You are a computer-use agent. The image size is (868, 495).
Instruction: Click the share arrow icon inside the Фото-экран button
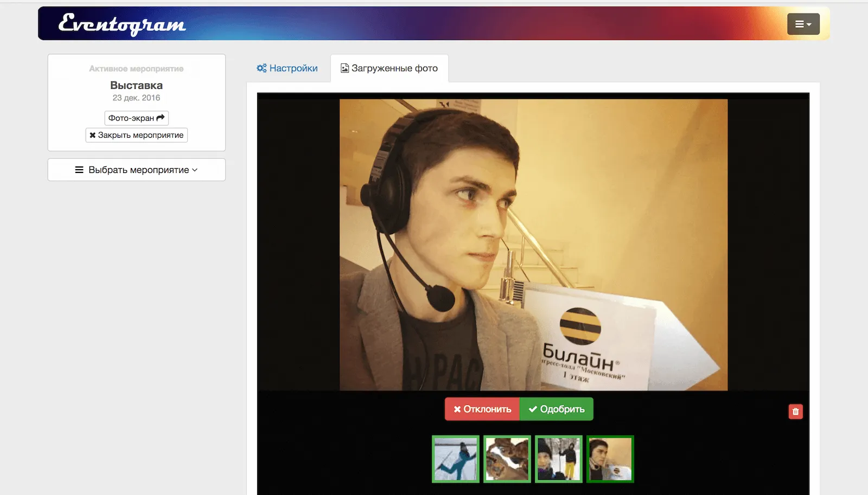(x=161, y=117)
